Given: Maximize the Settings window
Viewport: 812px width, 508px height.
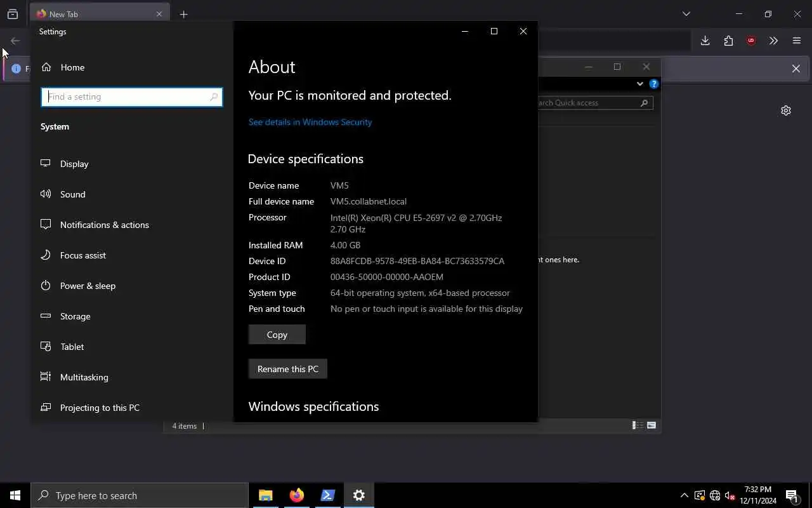Looking at the screenshot, I should point(494,31).
